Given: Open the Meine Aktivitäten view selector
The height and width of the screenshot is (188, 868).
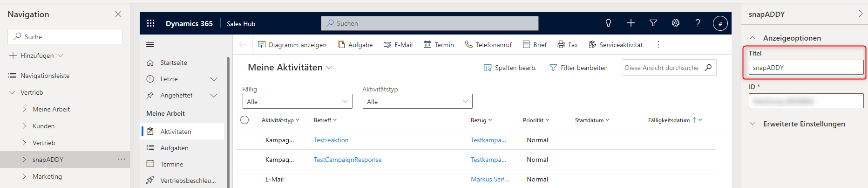Looking at the screenshot, I should tap(290, 68).
